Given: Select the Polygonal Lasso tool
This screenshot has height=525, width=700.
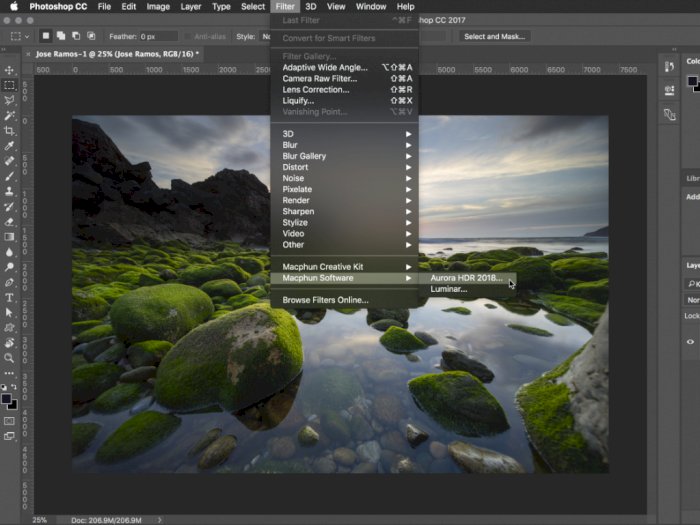Looking at the screenshot, I should point(9,100).
